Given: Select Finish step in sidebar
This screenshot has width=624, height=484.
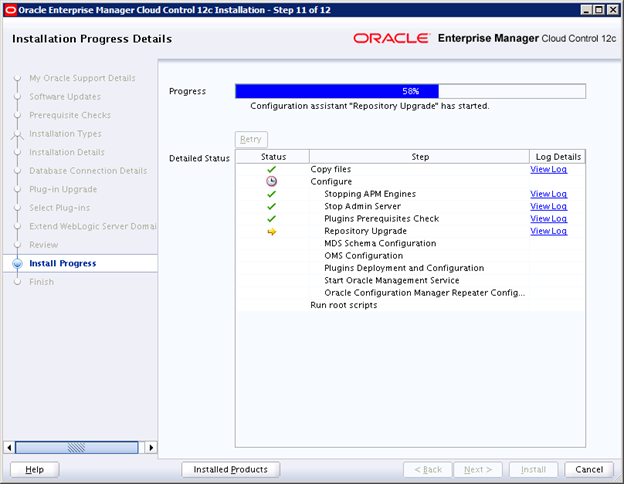Looking at the screenshot, I should 41,282.
